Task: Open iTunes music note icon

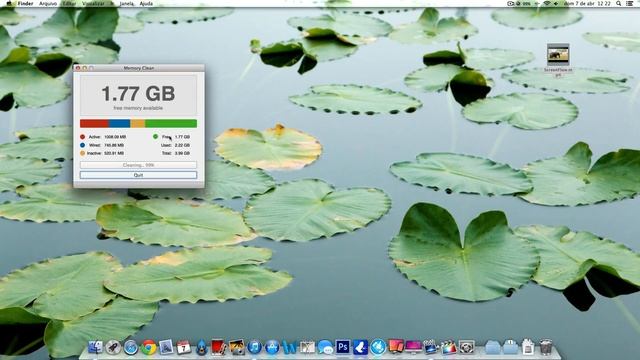Action: [254, 347]
